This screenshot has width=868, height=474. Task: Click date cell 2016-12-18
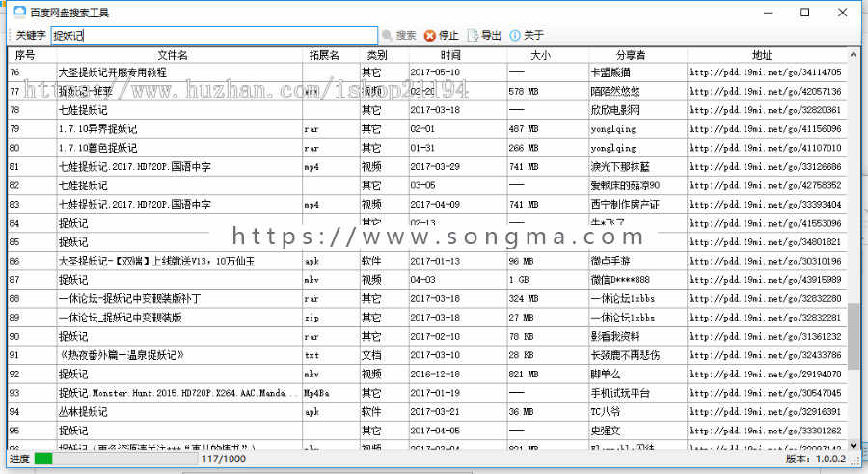point(435,374)
